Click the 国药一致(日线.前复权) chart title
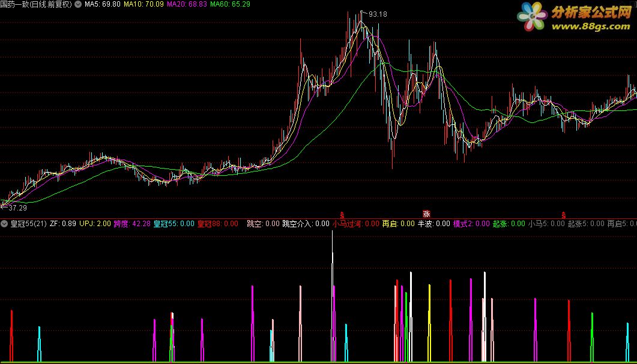Screen dimensions: 637x364 tap(36, 4)
